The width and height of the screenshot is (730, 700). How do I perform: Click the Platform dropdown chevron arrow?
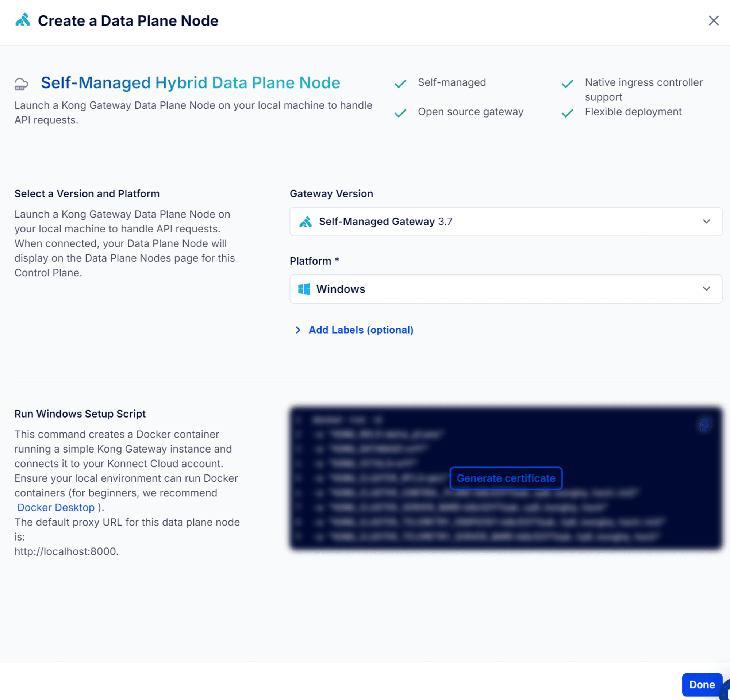pos(706,289)
